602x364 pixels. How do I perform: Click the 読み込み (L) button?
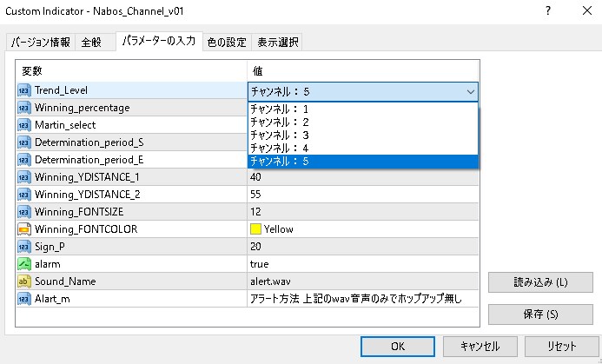[x=540, y=282]
